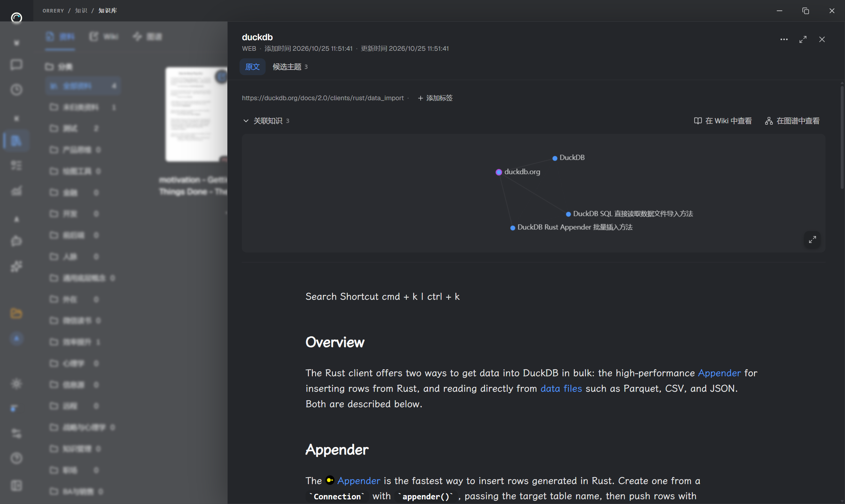Image resolution: width=845 pixels, height=504 pixels.
Task: Click the 添加标签 button
Action: click(x=436, y=98)
